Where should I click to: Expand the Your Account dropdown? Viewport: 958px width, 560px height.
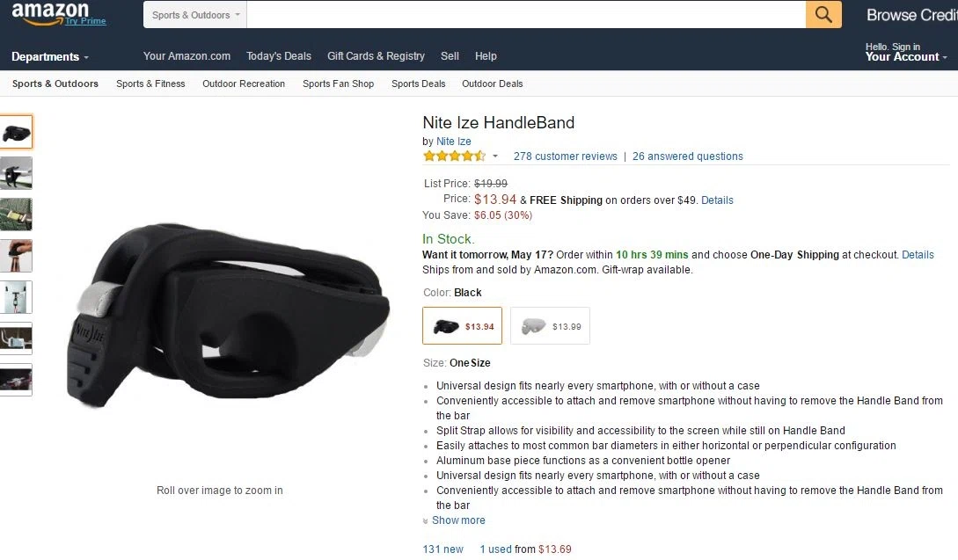[906, 57]
